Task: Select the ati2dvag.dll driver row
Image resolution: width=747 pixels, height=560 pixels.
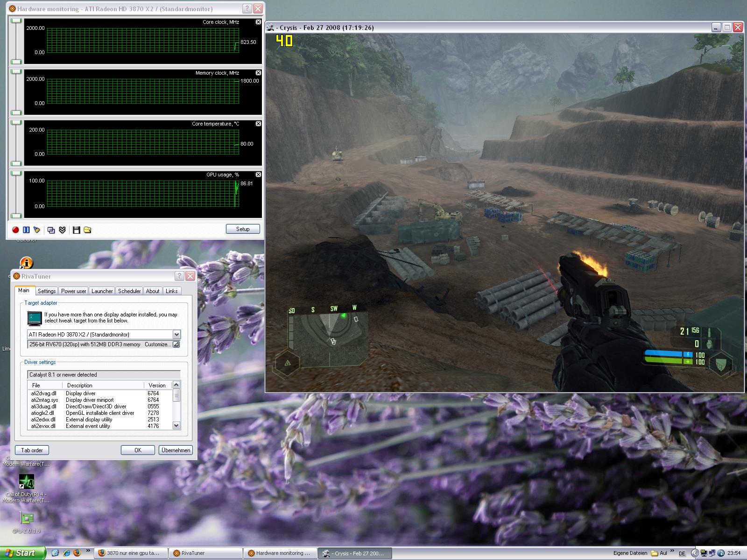Action: (99, 393)
